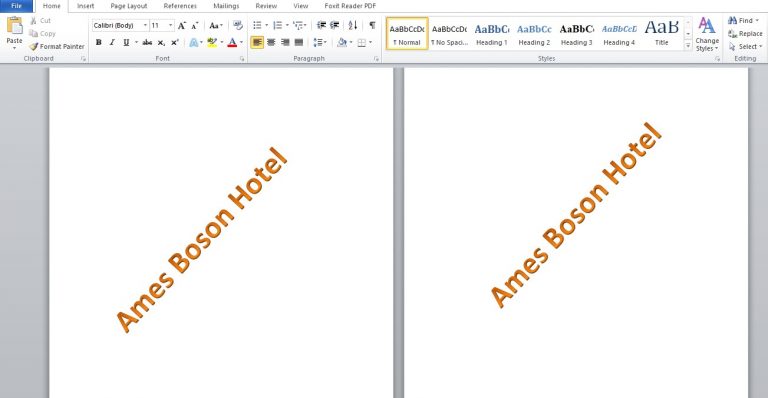Expand the Styles gallery More arrow
The image size is (768, 398).
(688, 46)
